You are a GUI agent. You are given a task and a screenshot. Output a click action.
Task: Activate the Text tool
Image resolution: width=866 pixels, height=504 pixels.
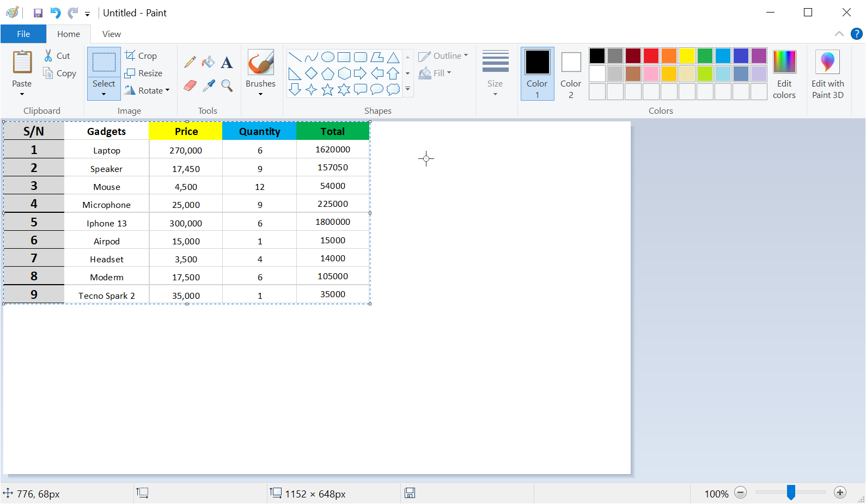[x=227, y=63]
